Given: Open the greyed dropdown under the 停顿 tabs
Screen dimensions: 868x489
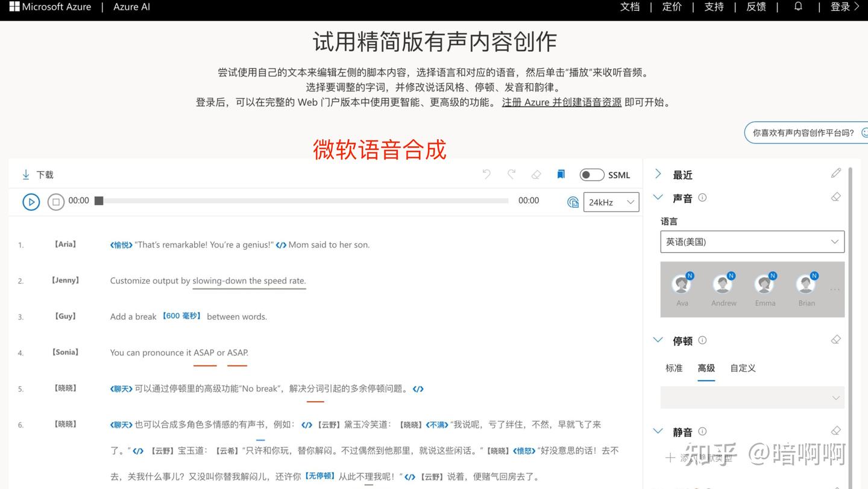Looking at the screenshot, I should pyautogui.click(x=752, y=397).
